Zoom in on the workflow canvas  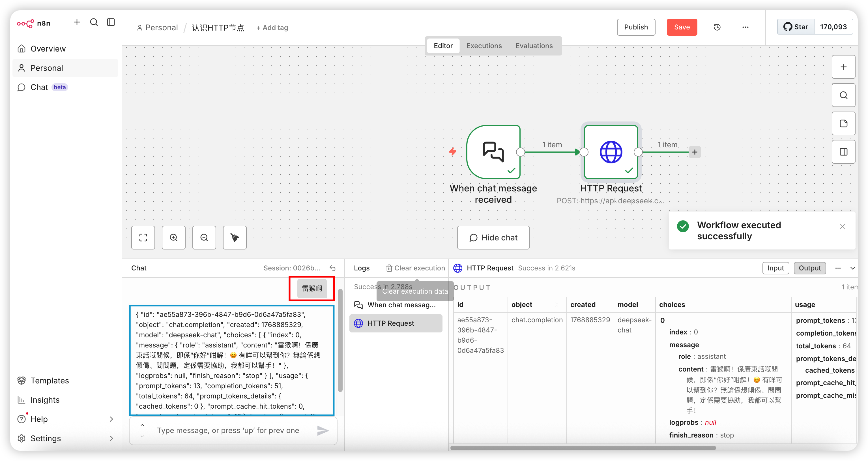click(x=173, y=237)
